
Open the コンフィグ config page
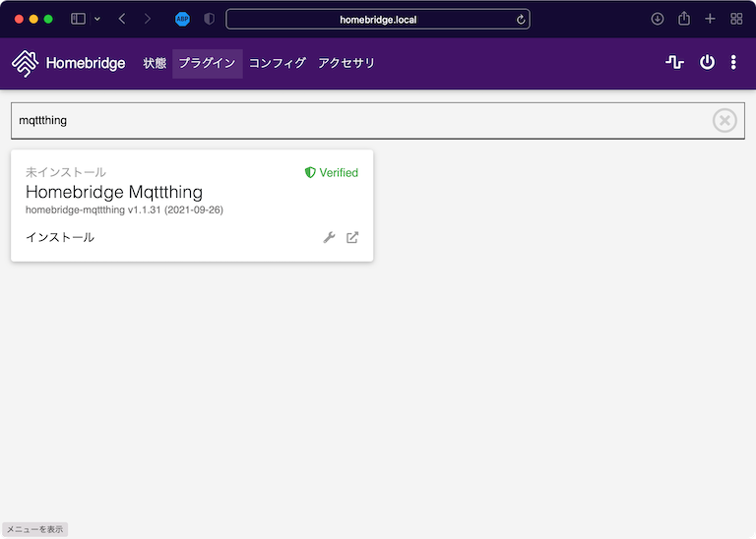tap(277, 63)
